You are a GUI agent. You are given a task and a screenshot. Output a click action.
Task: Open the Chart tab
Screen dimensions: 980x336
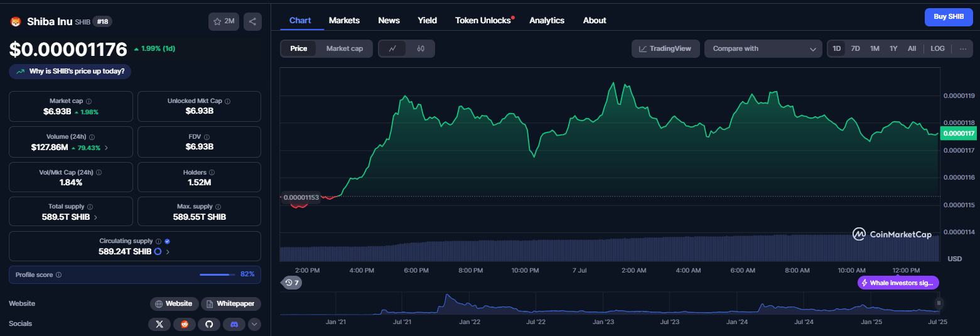(300, 20)
